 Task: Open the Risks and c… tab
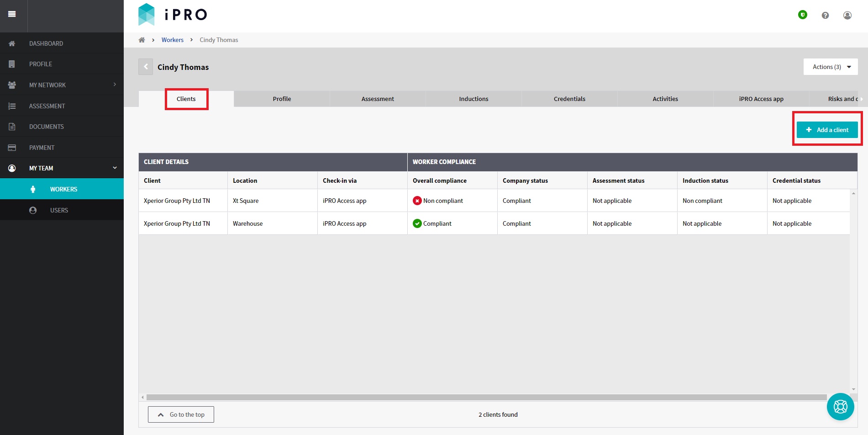tap(834, 99)
